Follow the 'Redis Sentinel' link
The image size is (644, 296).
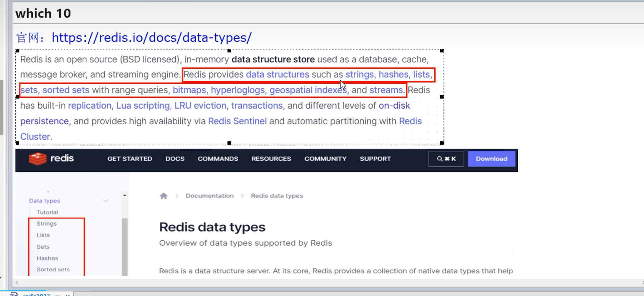click(x=237, y=121)
